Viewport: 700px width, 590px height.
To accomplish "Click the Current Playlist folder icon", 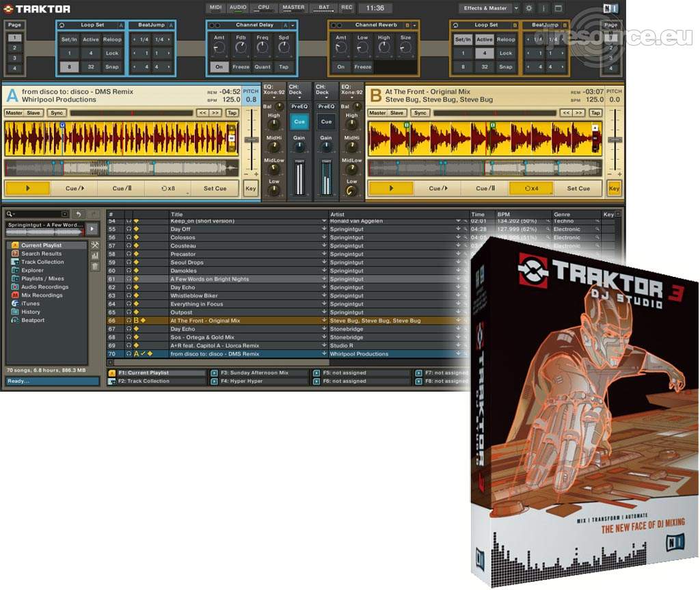I will point(15,245).
